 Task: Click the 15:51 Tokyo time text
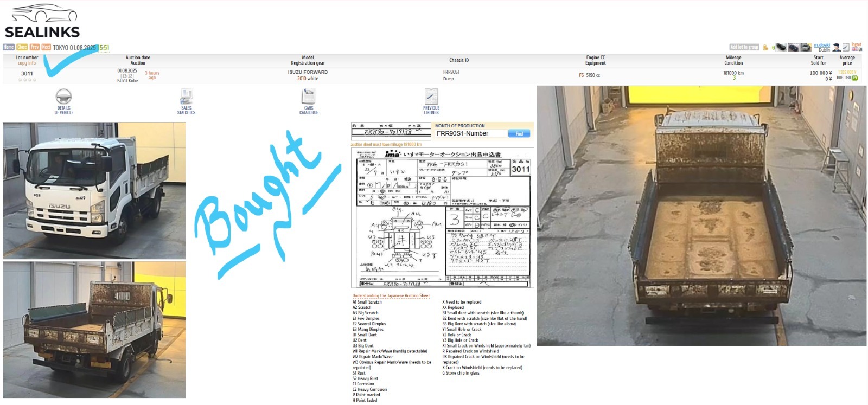tap(104, 48)
